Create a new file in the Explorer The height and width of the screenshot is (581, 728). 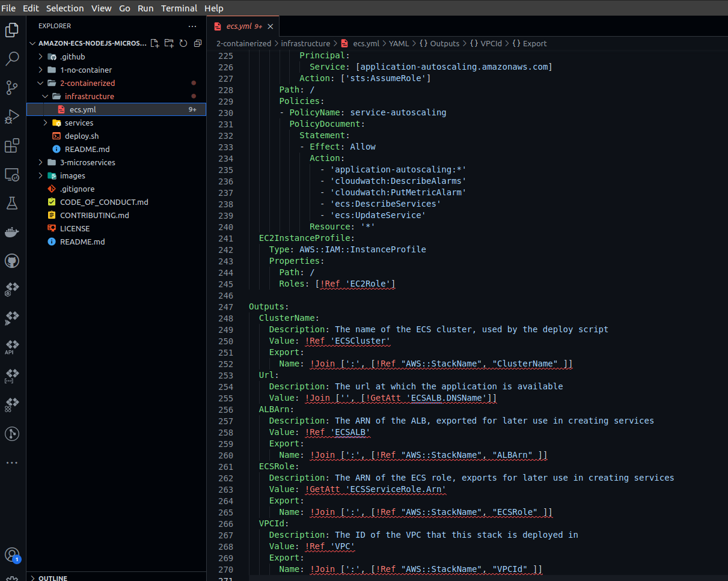point(154,43)
